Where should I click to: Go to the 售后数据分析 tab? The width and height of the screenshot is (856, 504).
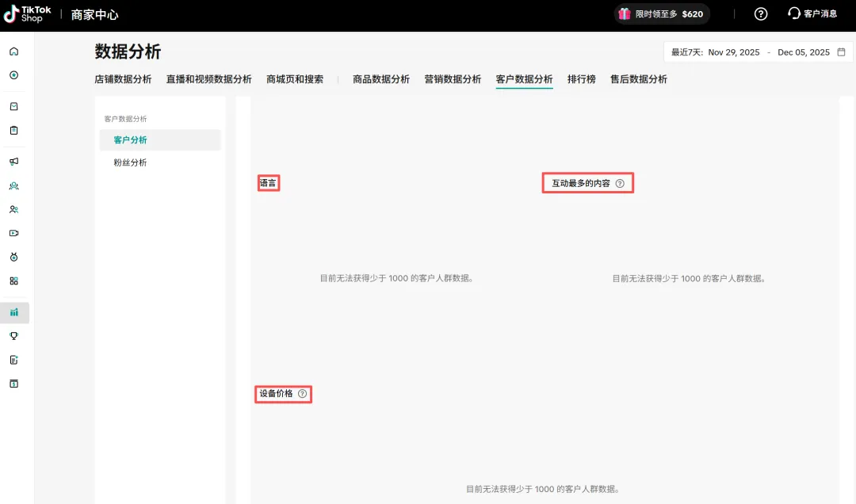638,79
